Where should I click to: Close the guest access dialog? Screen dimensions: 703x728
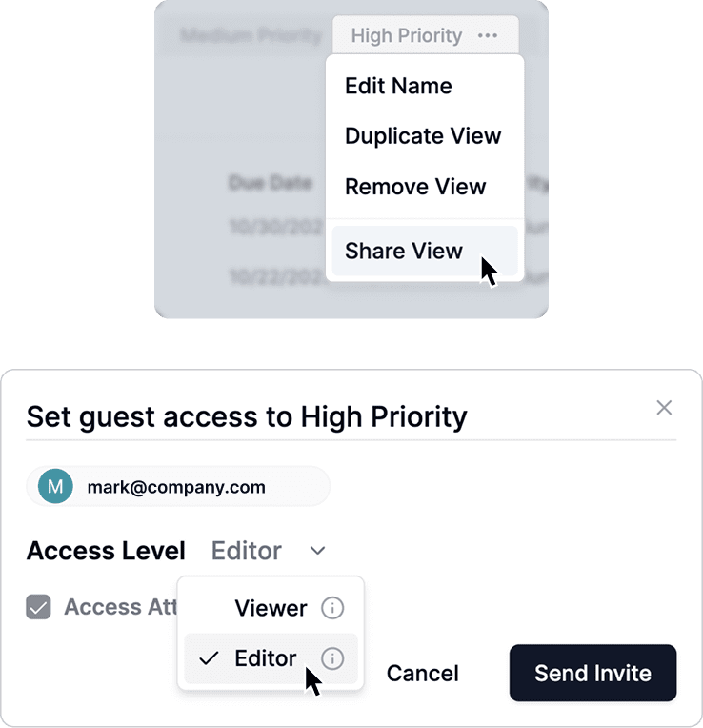pyautogui.click(x=664, y=408)
